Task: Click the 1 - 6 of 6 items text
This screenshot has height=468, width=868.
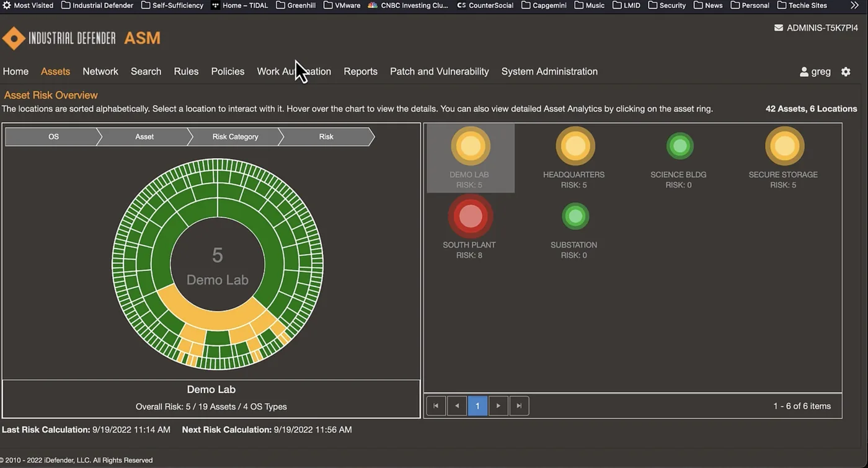Action: pos(802,406)
